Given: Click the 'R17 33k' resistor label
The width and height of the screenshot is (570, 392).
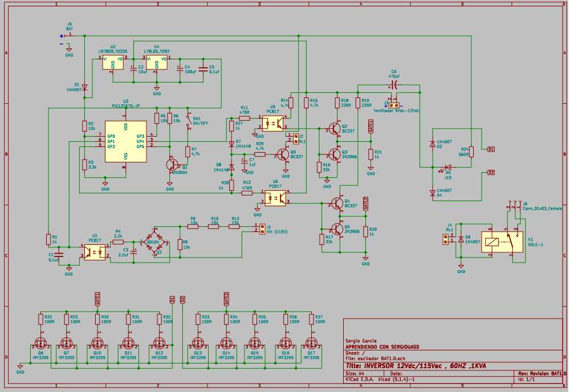Looking at the screenshot, I should pyautogui.click(x=329, y=239).
